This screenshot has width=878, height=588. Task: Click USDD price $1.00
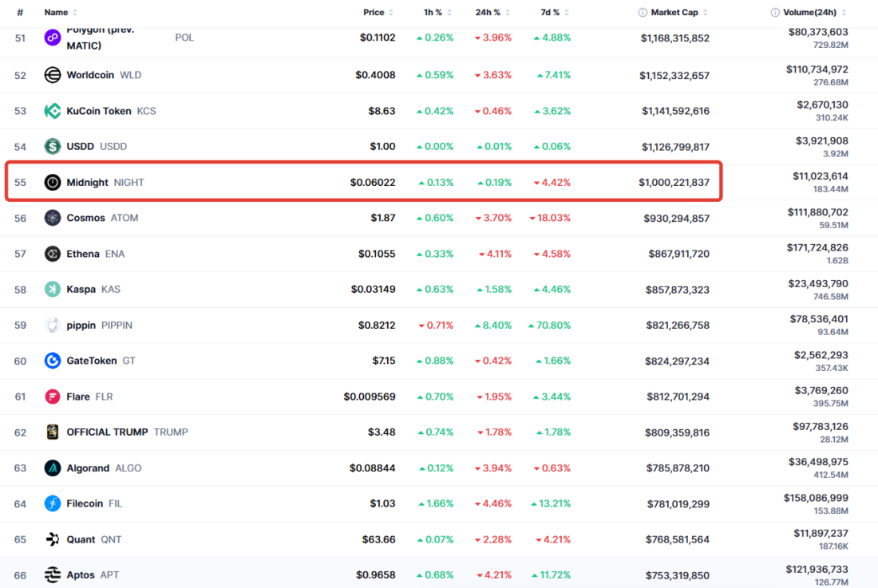tap(382, 147)
